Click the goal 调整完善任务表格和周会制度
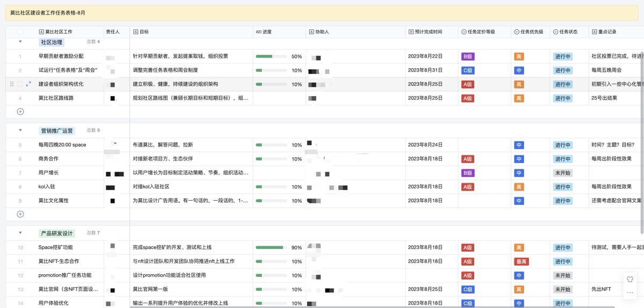644x308 pixels. tap(165, 70)
